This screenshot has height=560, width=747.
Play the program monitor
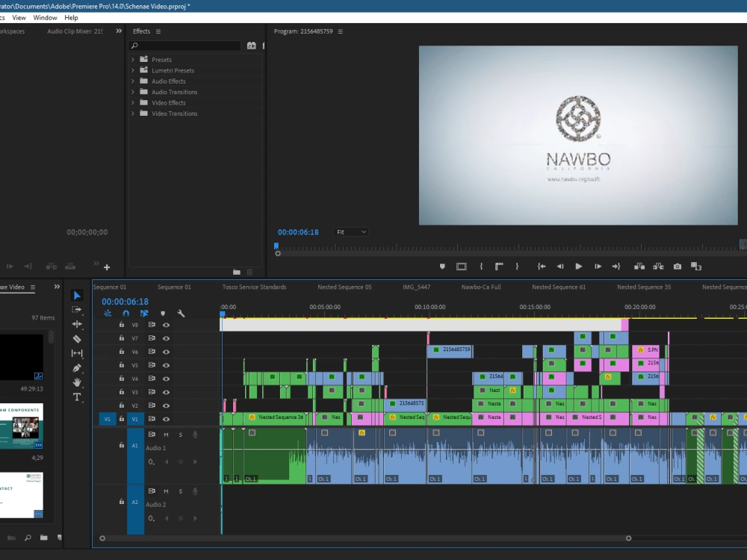(578, 267)
